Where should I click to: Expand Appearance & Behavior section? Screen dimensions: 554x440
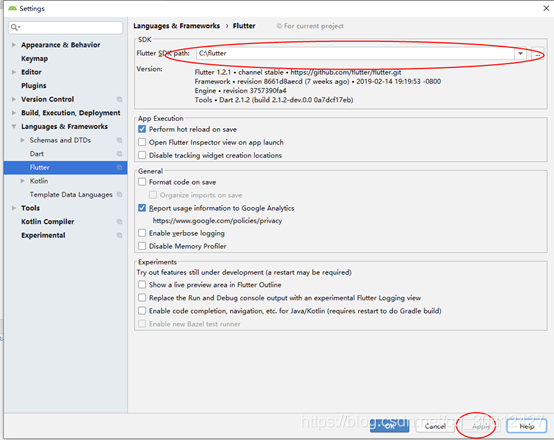click(14, 45)
